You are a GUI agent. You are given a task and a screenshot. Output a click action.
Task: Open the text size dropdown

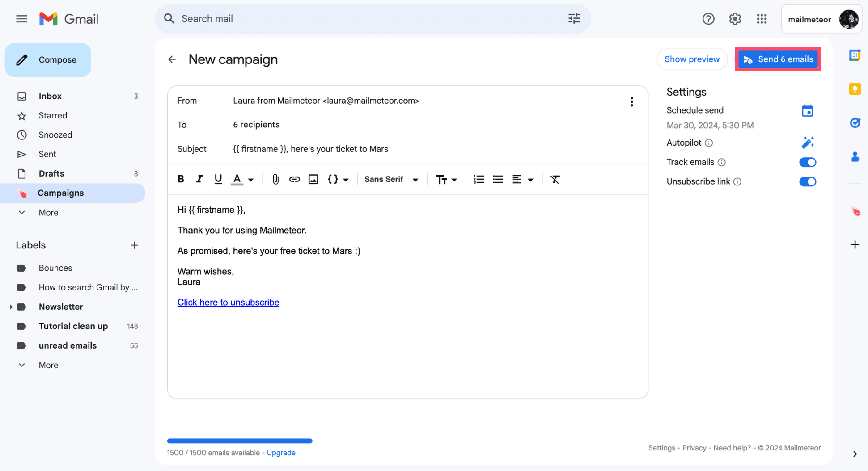click(446, 179)
